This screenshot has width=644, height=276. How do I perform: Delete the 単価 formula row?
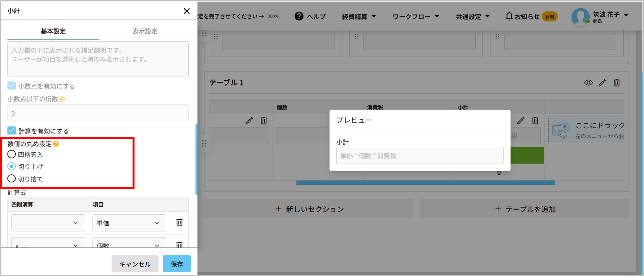pyautogui.click(x=179, y=223)
